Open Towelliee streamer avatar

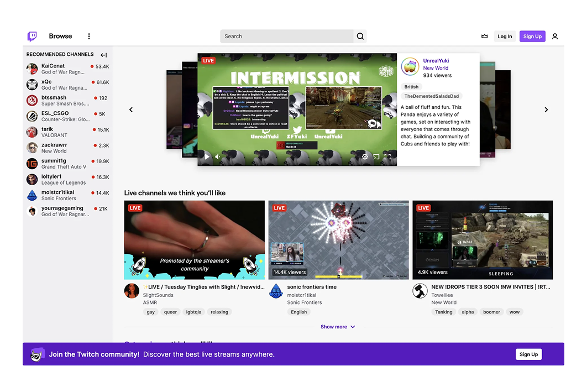click(420, 290)
